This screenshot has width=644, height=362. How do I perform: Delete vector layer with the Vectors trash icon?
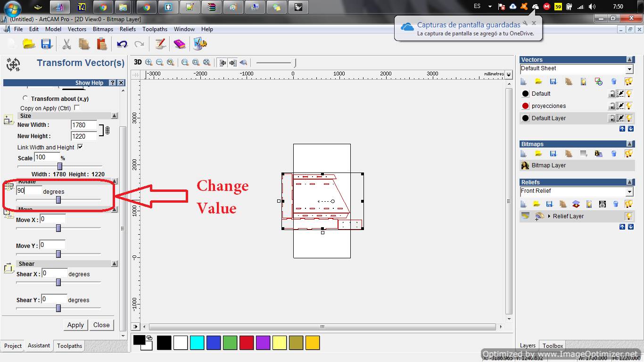tap(614, 82)
